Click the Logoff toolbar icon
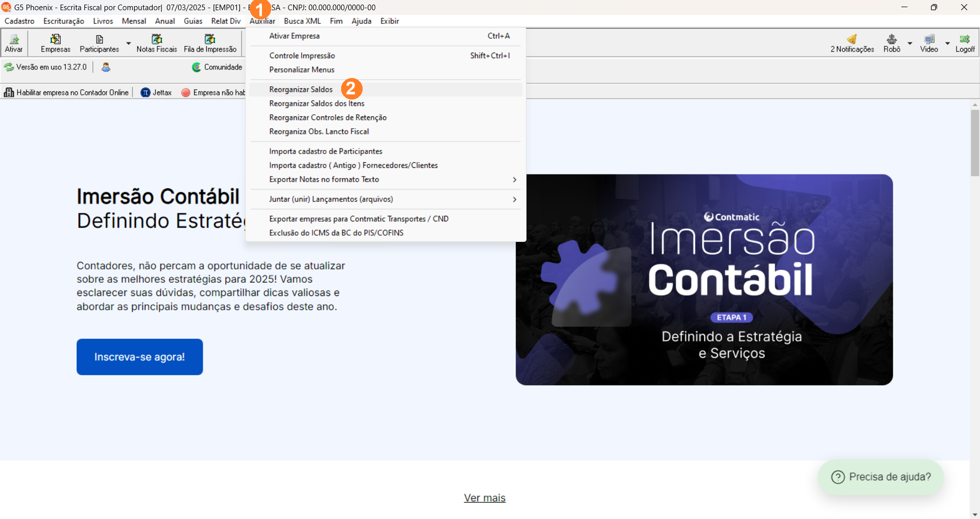The width and height of the screenshot is (980, 519). click(x=965, y=43)
